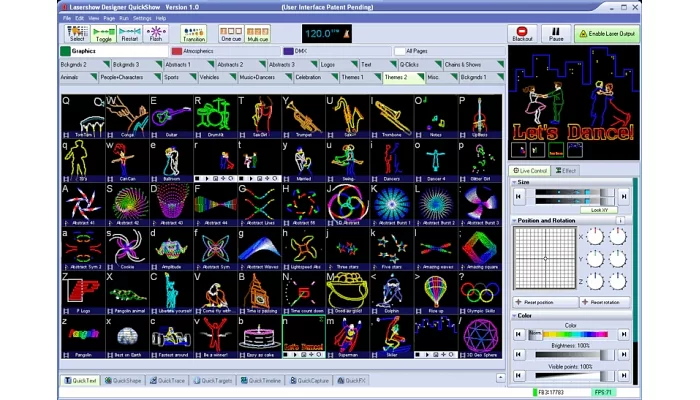Collapse the Position and Rotation section
Image resolution: width=700 pixels, height=400 pixels.
[514, 221]
